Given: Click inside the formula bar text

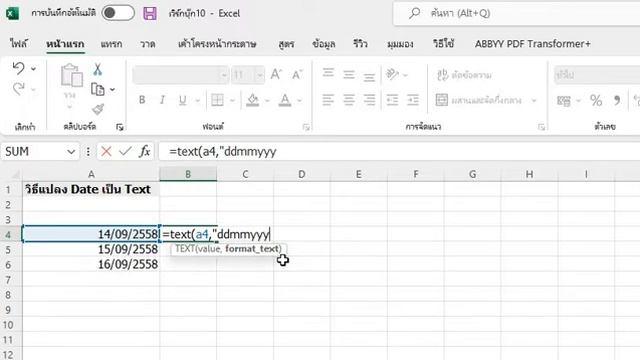Looking at the screenshot, I should click(223, 152).
